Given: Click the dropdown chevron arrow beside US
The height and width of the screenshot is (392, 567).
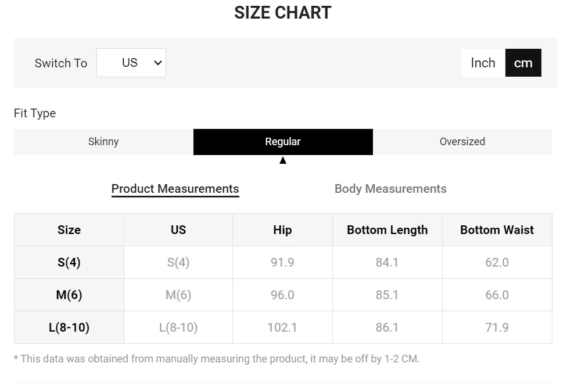Looking at the screenshot, I should (157, 63).
